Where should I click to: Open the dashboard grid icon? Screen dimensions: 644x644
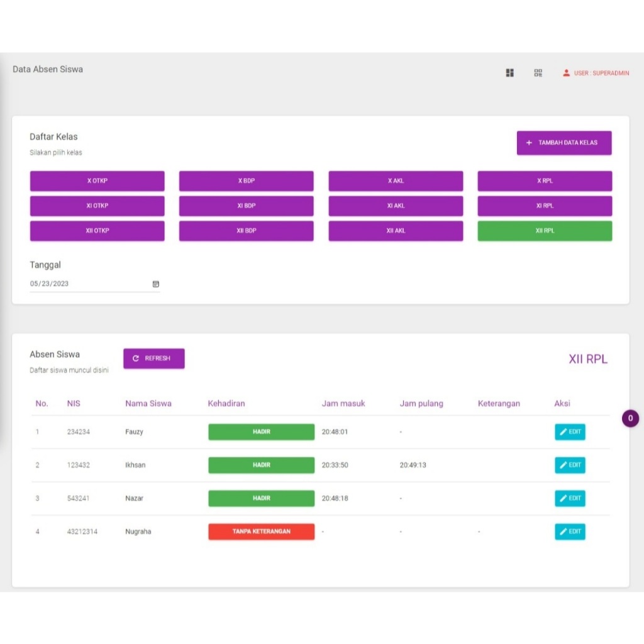point(510,73)
